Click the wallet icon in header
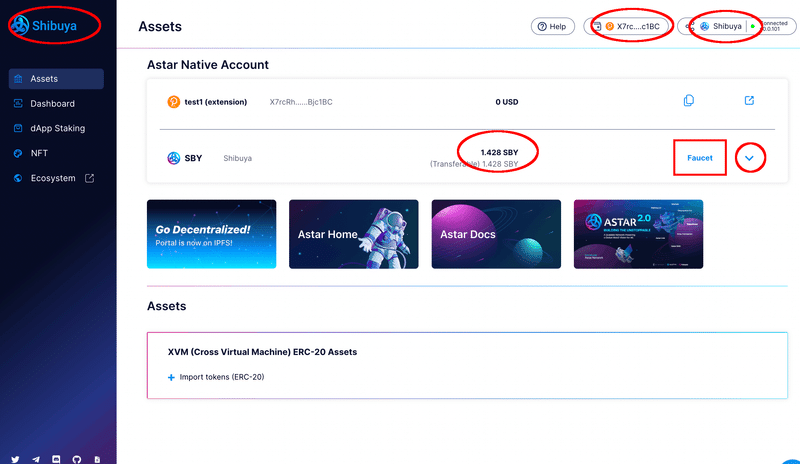Screen dimensions: 800x464 point(596,26)
